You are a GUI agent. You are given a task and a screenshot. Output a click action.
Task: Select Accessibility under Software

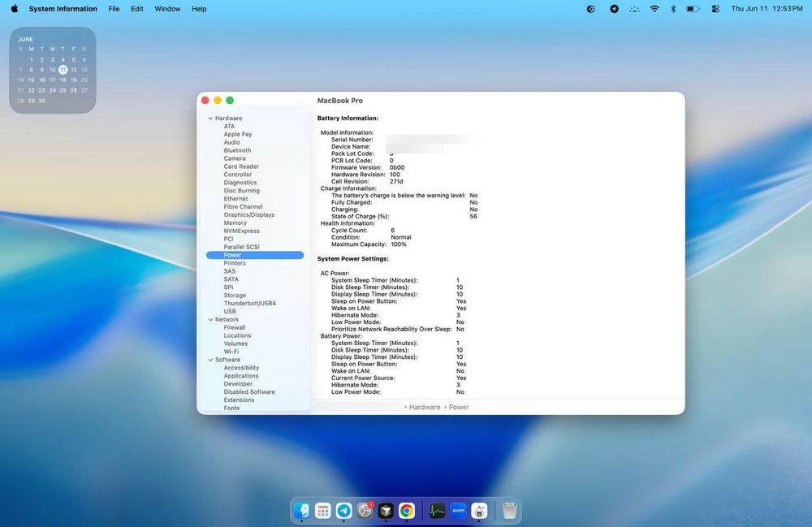point(241,368)
